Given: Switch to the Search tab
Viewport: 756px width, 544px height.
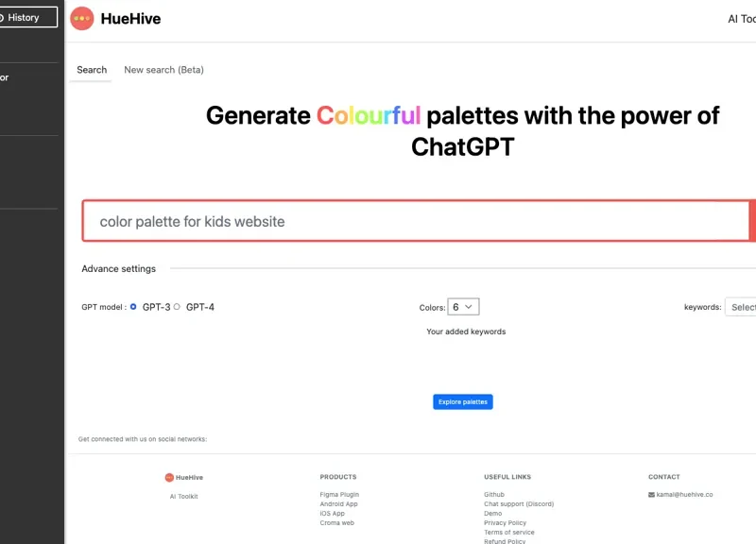Looking at the screenshot, I should click(92, 70).
